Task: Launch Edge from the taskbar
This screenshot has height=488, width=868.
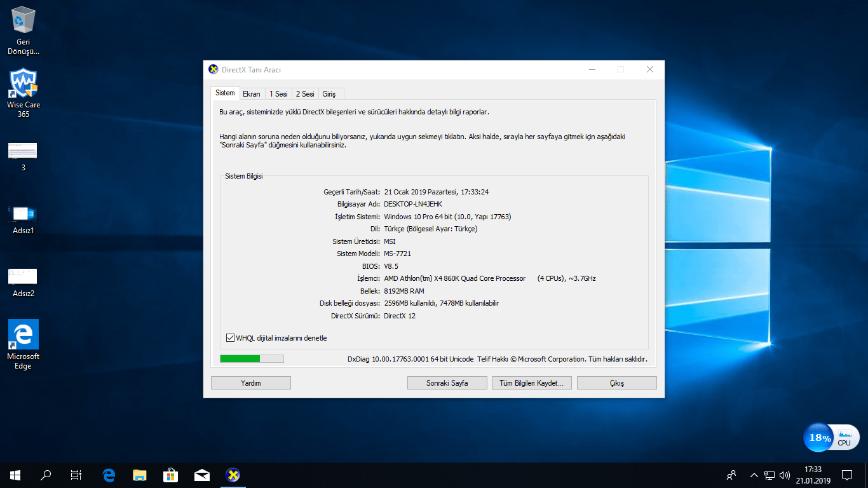Action: coord(109,475)
